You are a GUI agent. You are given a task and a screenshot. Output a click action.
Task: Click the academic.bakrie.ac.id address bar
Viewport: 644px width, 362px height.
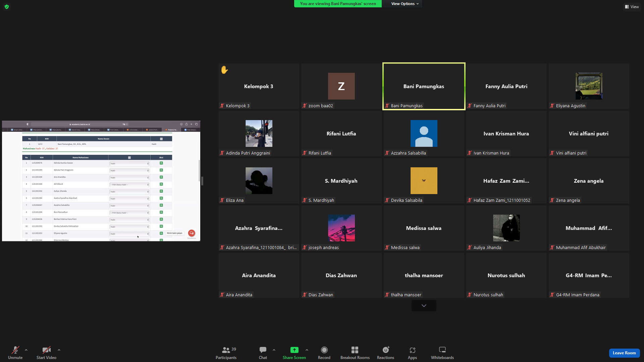coord(80,124)
